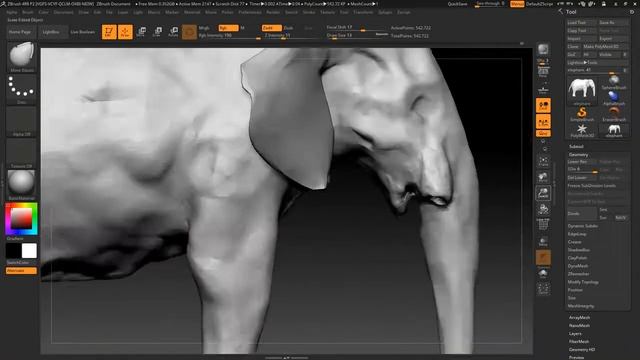The image size is (640, 360).
Task: Select the SimpleBrush tool icon
Action: [x=582, y=114]
